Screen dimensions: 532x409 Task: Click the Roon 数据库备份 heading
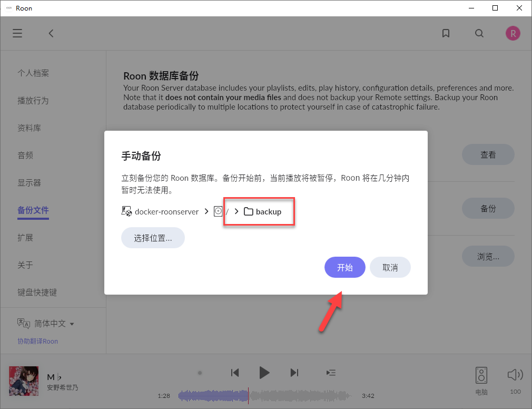coord(161,75)
